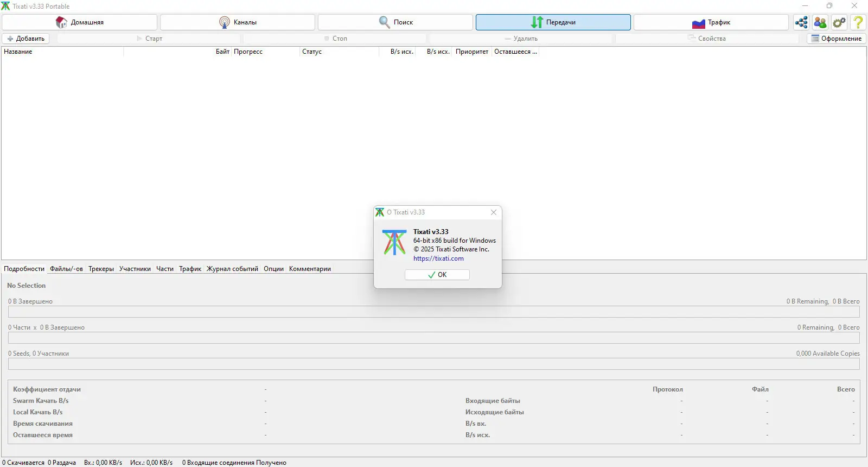Click the Оставшееся время label
The image size is (868, 467).
click(43, 435)
